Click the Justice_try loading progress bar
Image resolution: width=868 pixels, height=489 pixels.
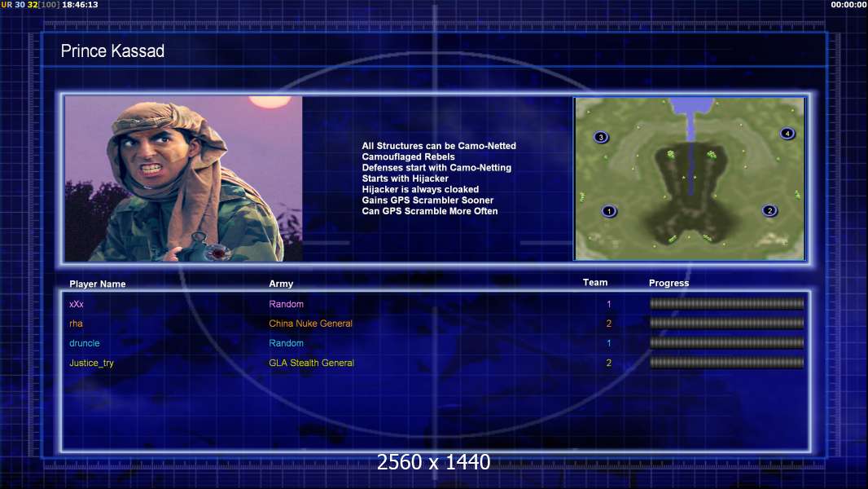[x=726, y=363]
